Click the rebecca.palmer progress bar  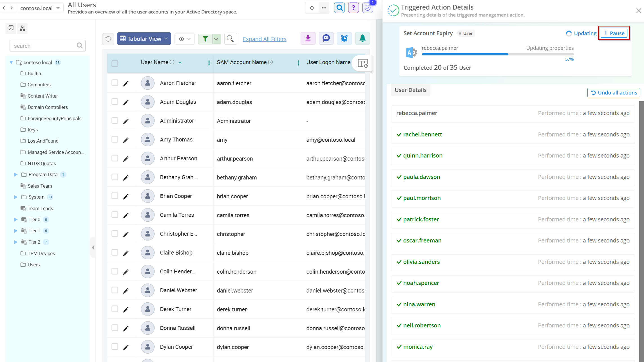coord(498,54)
